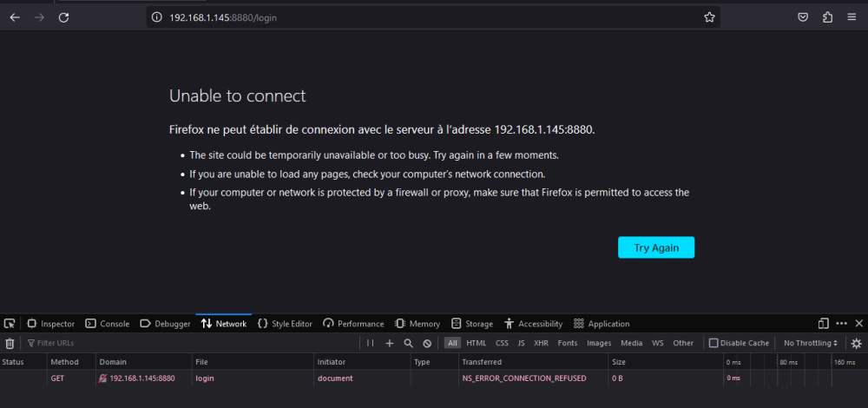The image size is (868, 408).
Task: Switch to the Console tab
Action: pos(107,324)
